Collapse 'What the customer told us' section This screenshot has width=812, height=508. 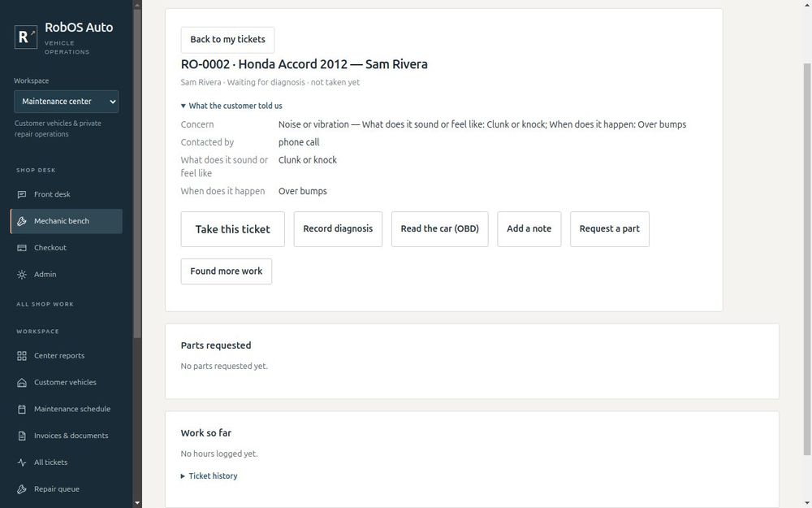tap(231, 106)
